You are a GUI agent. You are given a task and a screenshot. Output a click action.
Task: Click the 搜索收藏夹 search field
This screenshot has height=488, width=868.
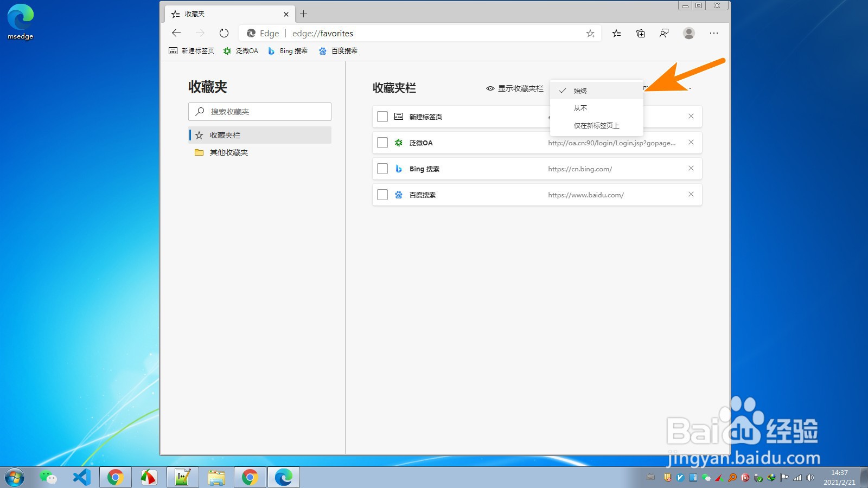point(259,112)
